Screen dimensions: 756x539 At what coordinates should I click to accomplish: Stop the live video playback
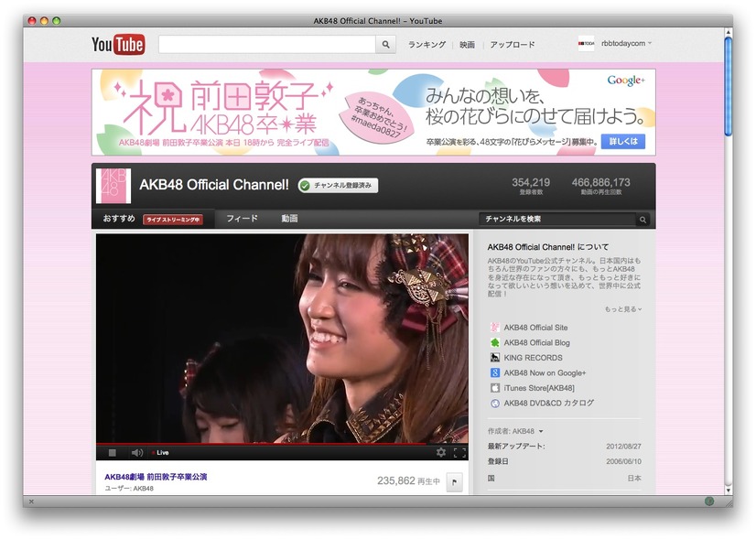tap(113, 453)
